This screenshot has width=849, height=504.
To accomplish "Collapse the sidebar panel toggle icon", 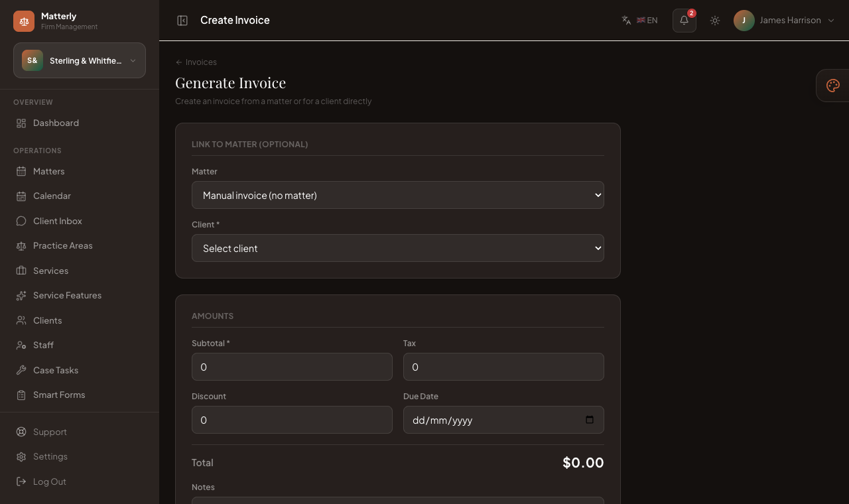I will [182, 21].
